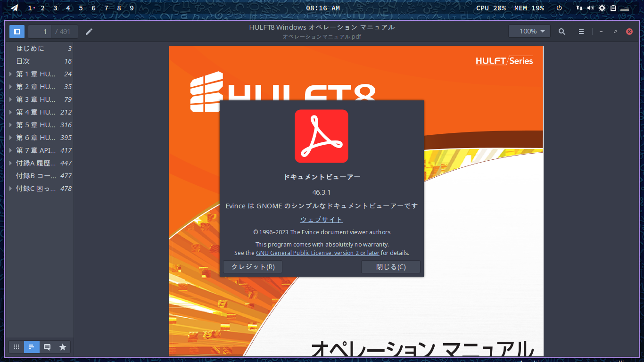
Task: Click page number 212 in the outline
Action: [x=66, y=112]
